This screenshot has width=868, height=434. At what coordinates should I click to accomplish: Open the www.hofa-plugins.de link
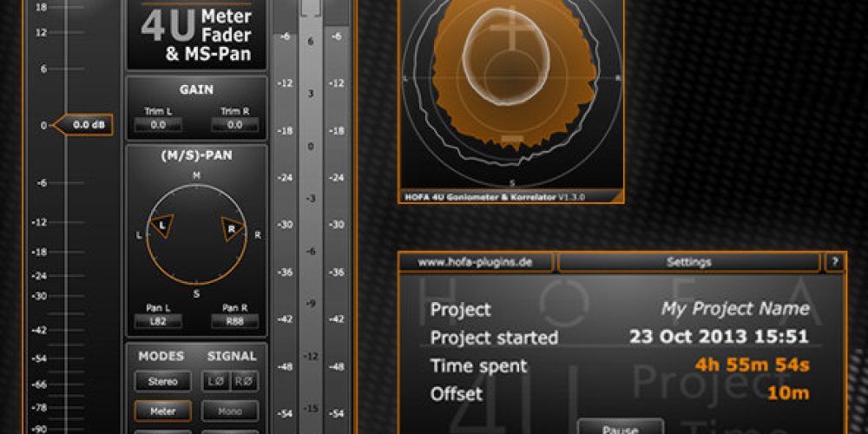coord(477,262)
